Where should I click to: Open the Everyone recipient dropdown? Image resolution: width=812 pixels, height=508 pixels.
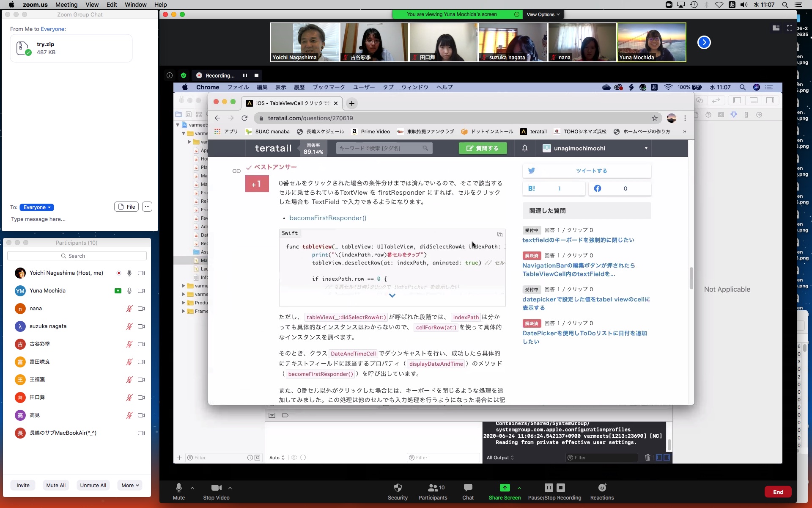coord(37,207)
